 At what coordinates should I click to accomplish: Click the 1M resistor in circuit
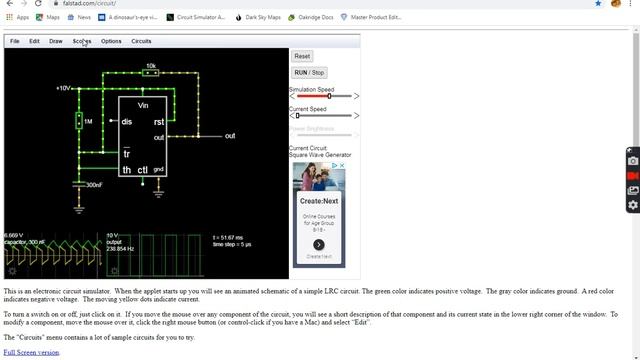click(x=79, y=120)
